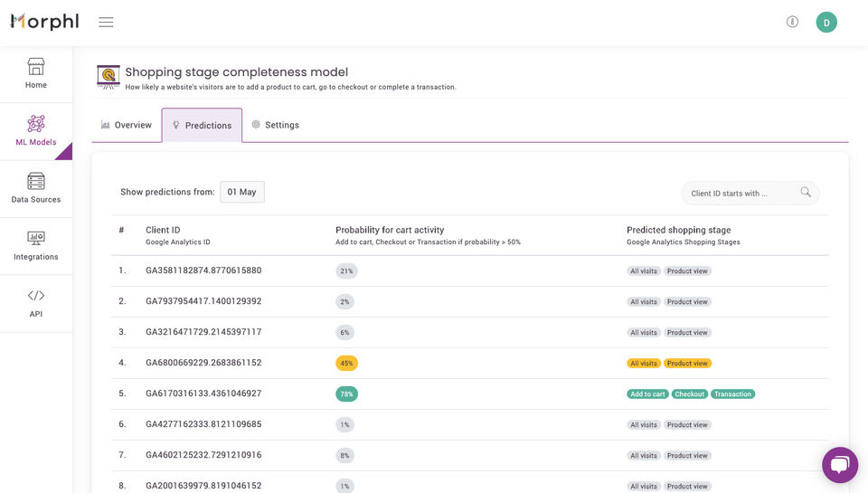The width and height of the screenshot is (868, 493).
Task: Open the info help icon
Action: click(792, 22)
